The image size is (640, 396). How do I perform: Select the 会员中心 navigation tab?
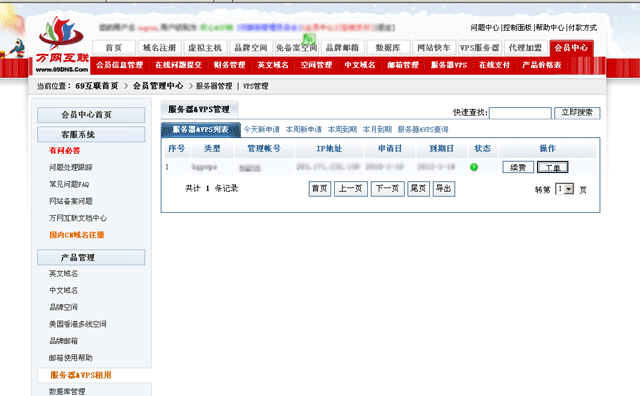[x=571, y=48]
